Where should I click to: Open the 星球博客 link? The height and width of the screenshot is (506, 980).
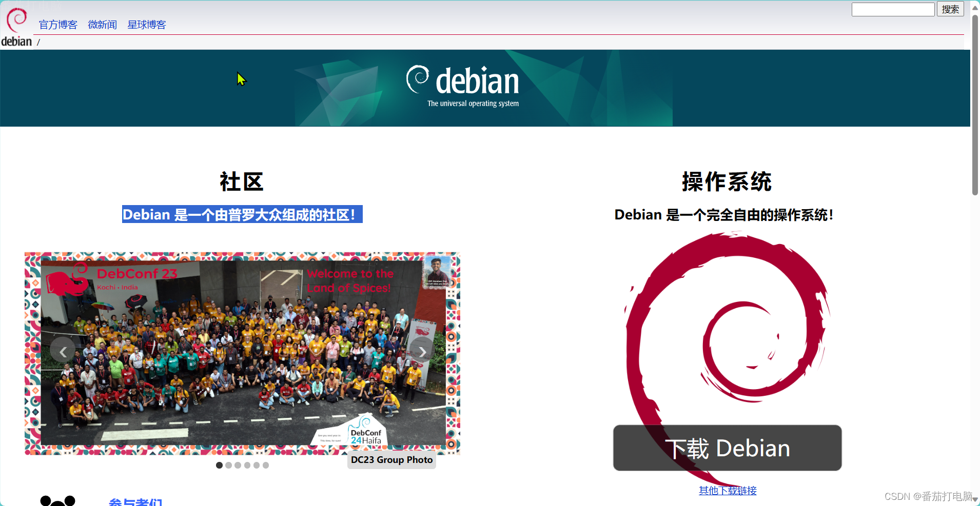click(x=147, y=25)
